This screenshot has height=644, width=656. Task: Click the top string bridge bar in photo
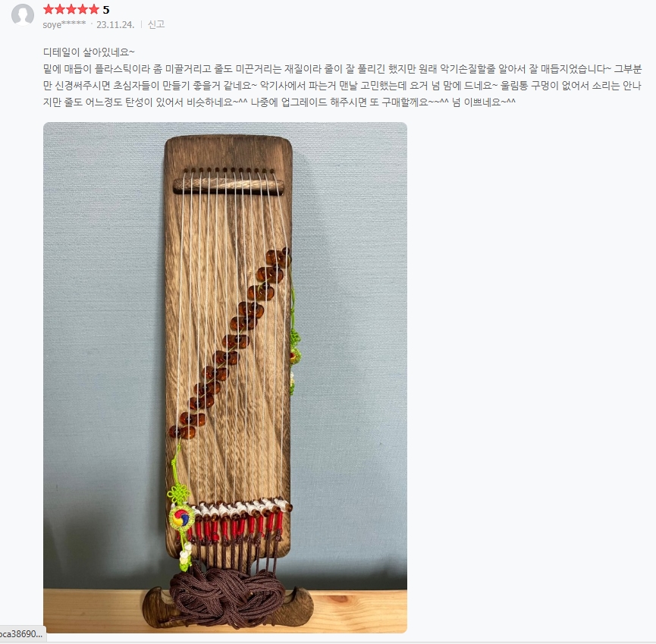point(228,185)
